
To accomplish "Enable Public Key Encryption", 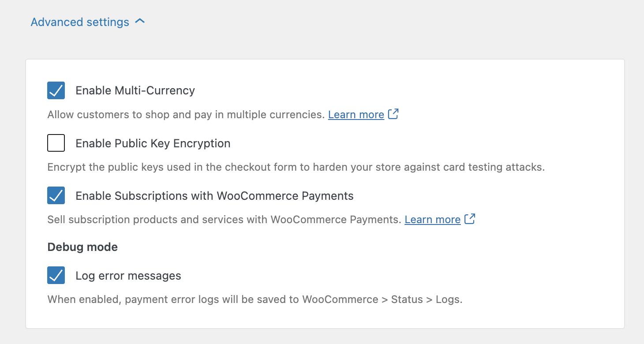I will (x=56, y=143).
